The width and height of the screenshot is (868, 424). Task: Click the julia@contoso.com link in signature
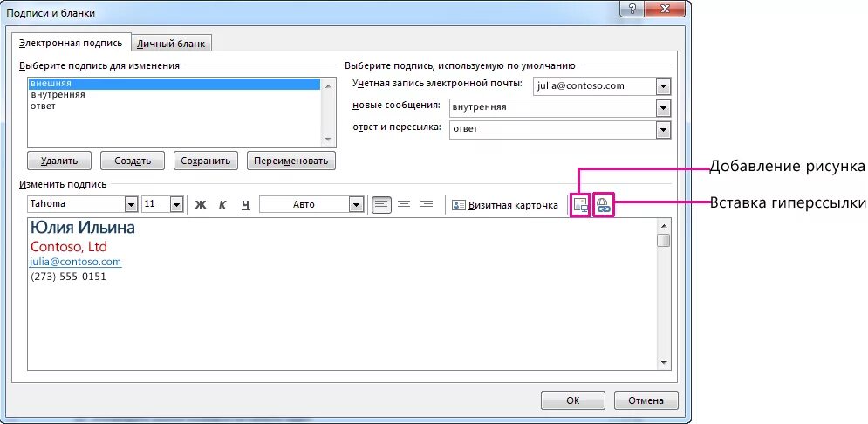tap(76, 262)
